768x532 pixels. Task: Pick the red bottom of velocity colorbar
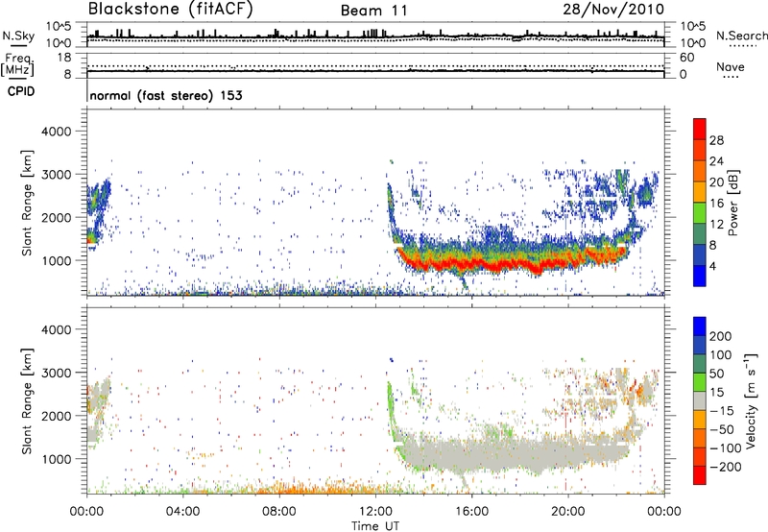[700, 475]
